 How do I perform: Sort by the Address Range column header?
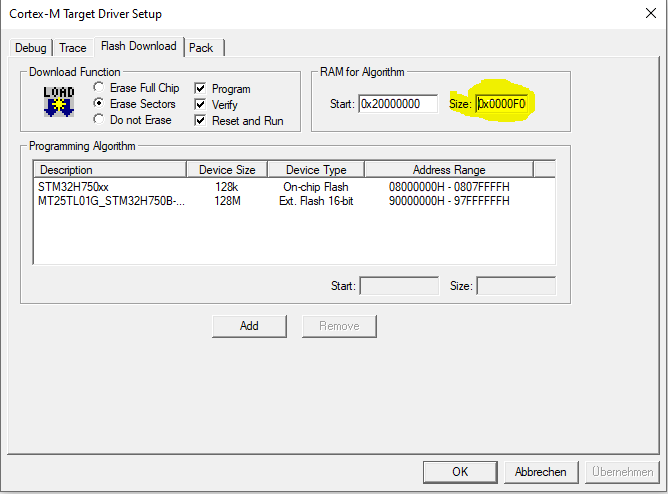pos(449,169)
